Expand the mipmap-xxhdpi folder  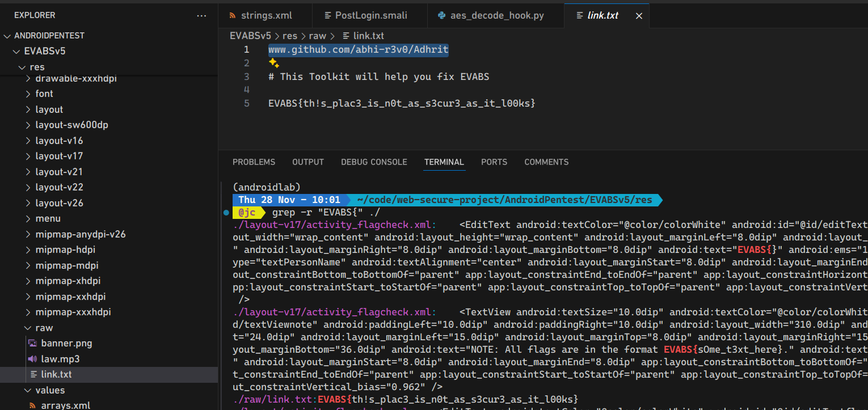pos(28,297)
